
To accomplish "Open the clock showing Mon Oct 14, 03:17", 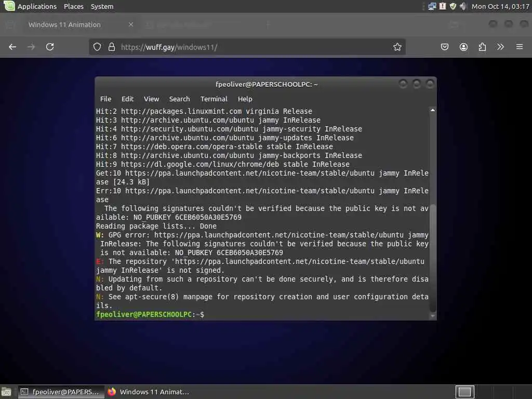I will point(500,6).
